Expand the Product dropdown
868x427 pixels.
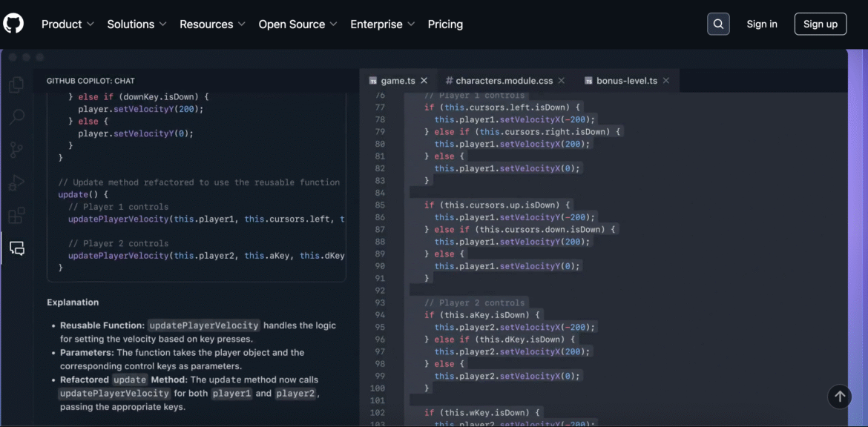click(x=68, y=24)
